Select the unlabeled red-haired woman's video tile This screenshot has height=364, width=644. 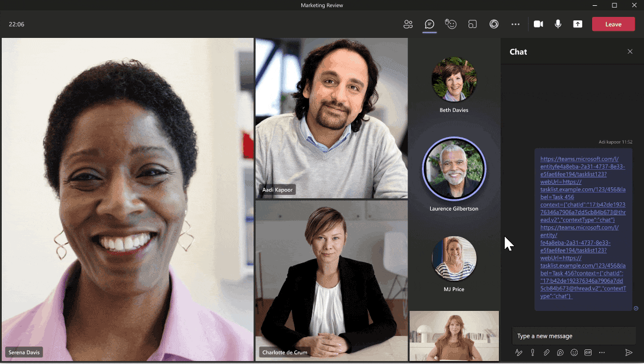pos(454,336)
